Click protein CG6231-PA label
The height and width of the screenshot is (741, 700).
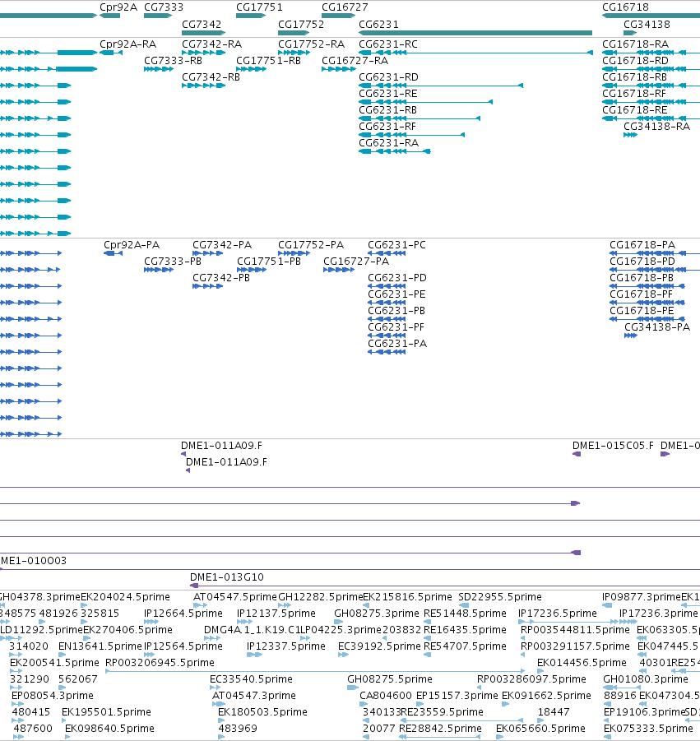(397, 343)
